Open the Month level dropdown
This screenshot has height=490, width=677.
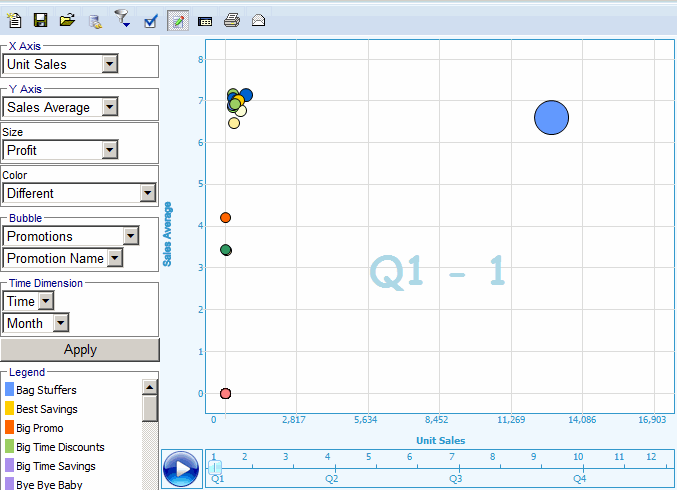(61, 323)
